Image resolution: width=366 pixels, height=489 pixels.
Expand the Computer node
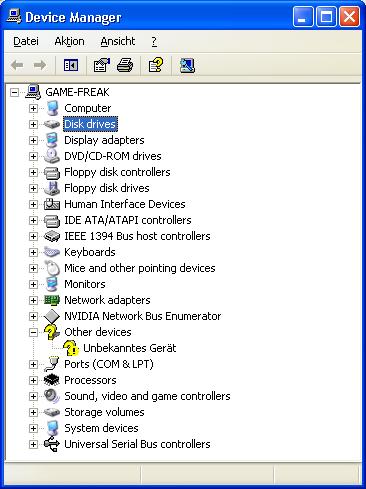(33, 108)
